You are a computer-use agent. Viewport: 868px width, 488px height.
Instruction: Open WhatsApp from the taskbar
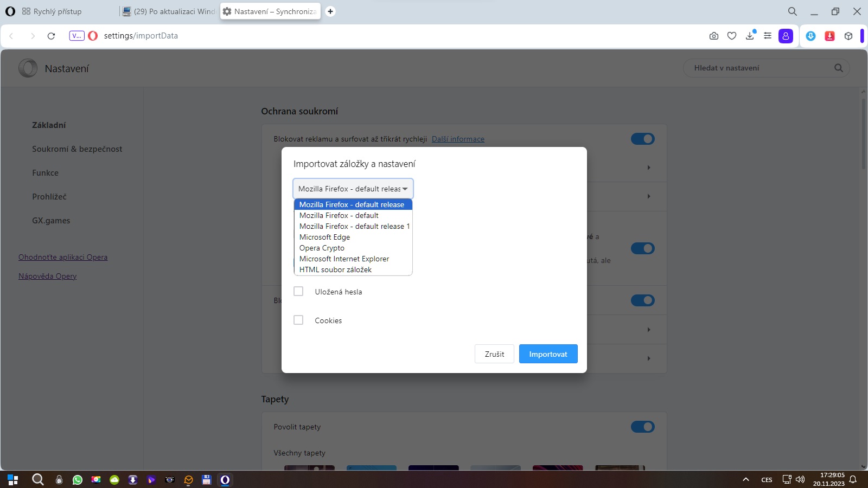click(x=78, y=479)
